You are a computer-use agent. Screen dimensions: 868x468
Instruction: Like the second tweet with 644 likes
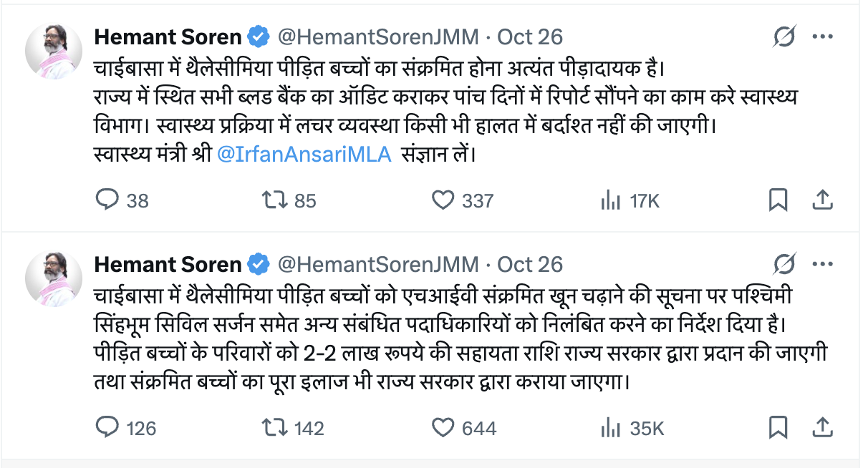(443, 428)
